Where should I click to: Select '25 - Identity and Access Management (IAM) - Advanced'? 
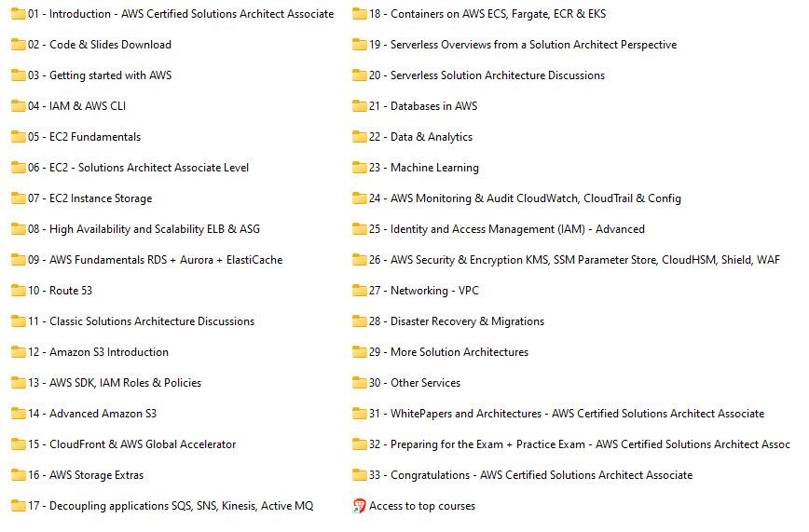pyautogui.click(x=507, y=229)
